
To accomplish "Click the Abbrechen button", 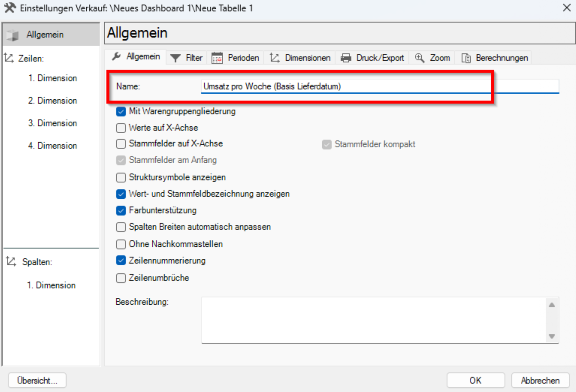I will click(540, 380).
